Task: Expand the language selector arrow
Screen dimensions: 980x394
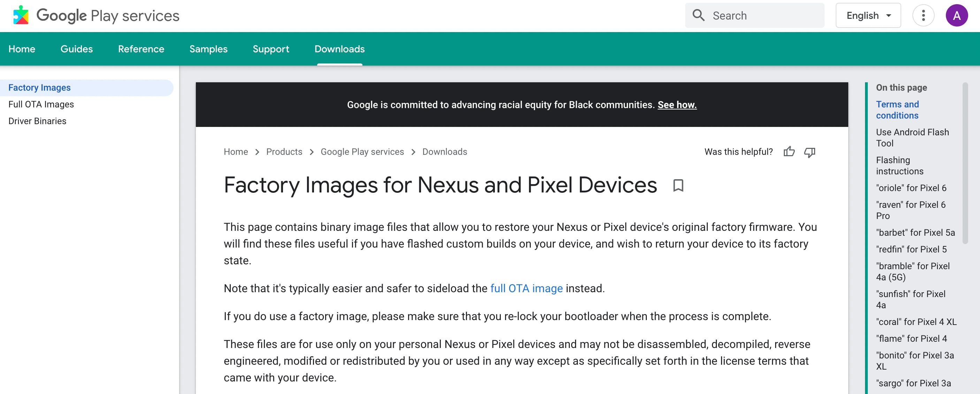Action: (x=889, y=16)
